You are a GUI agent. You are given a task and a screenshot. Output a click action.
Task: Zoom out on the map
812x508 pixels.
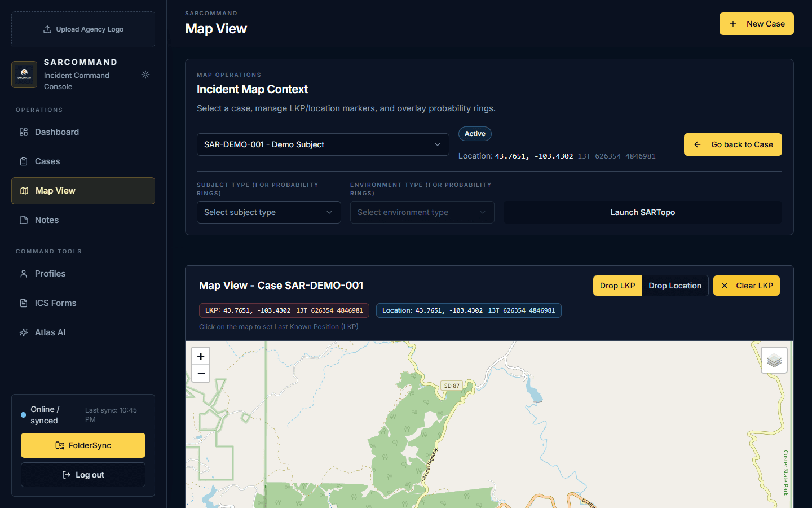point(201,373)
